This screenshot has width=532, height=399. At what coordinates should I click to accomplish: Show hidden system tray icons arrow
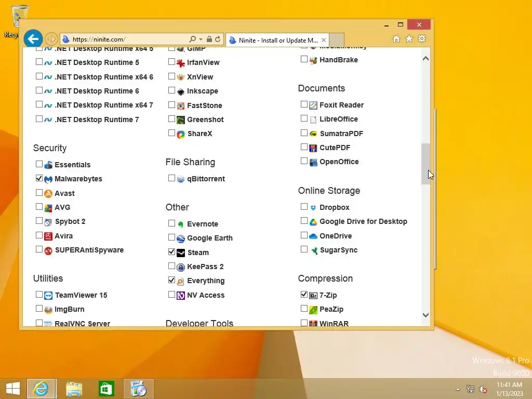coord(458,389)
